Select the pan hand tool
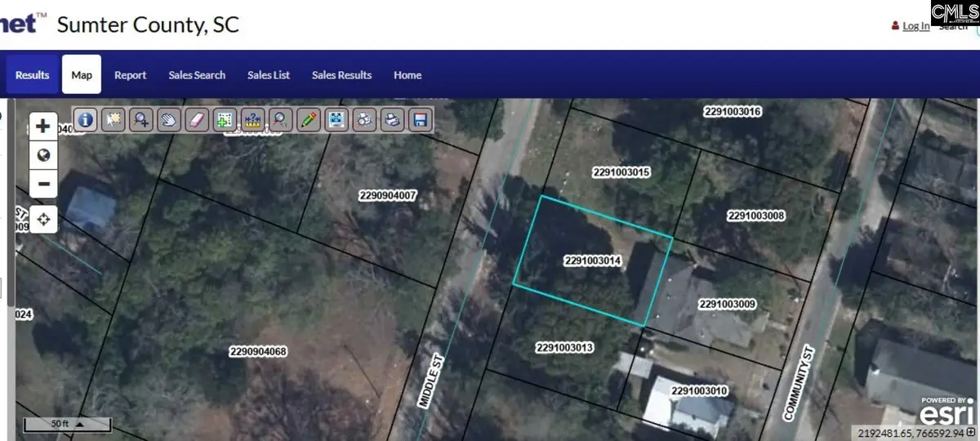 point(169,120)
